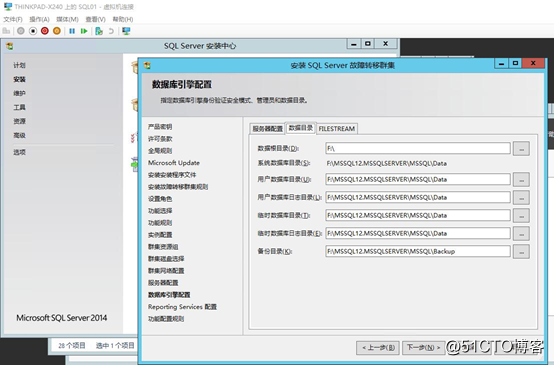Click the 实例配置 wizard step
Image resolution: width=554 pixels, height=365 pixels.
[x=160, y=235]
